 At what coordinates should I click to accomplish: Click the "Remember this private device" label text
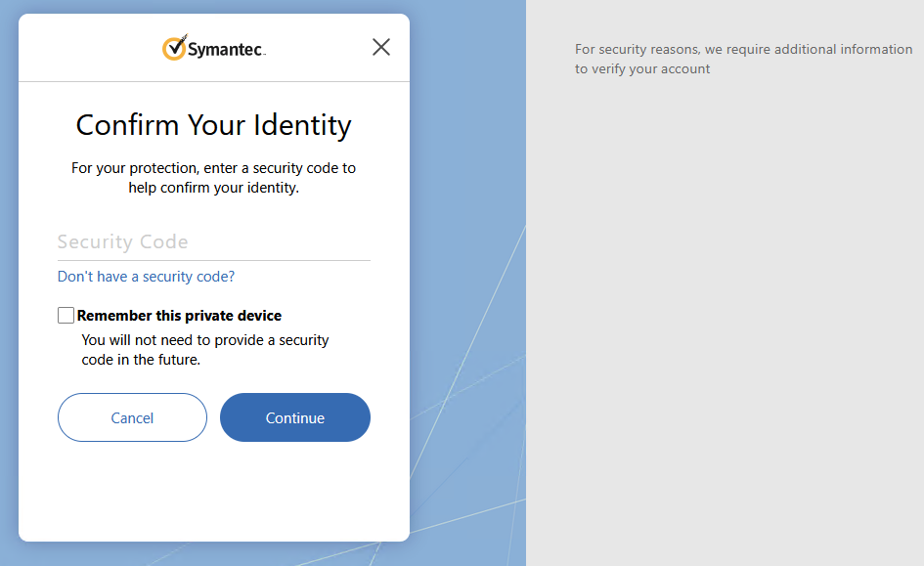(x=179, y=316)
